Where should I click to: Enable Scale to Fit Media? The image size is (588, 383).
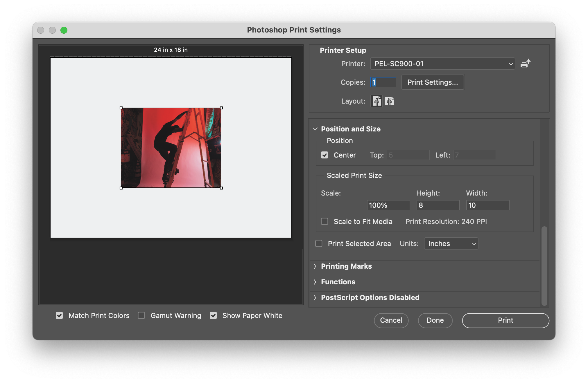click(325, 221)
